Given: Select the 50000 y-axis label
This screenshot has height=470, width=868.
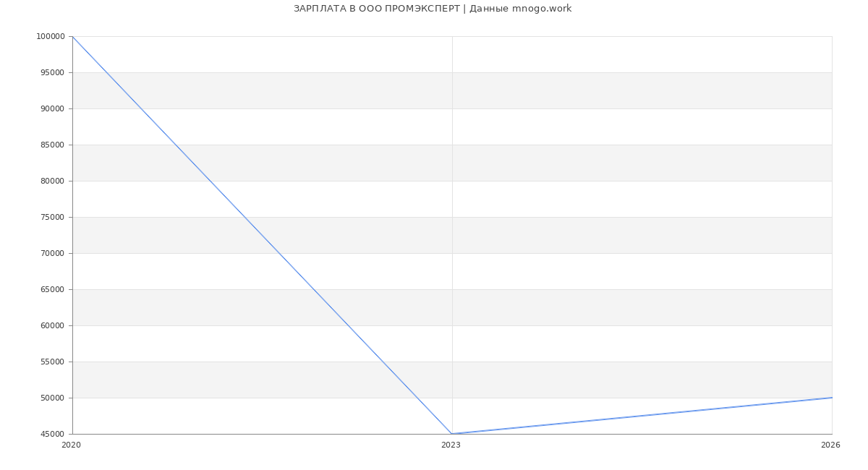Looking at the screenshot, I should point(51,398).
